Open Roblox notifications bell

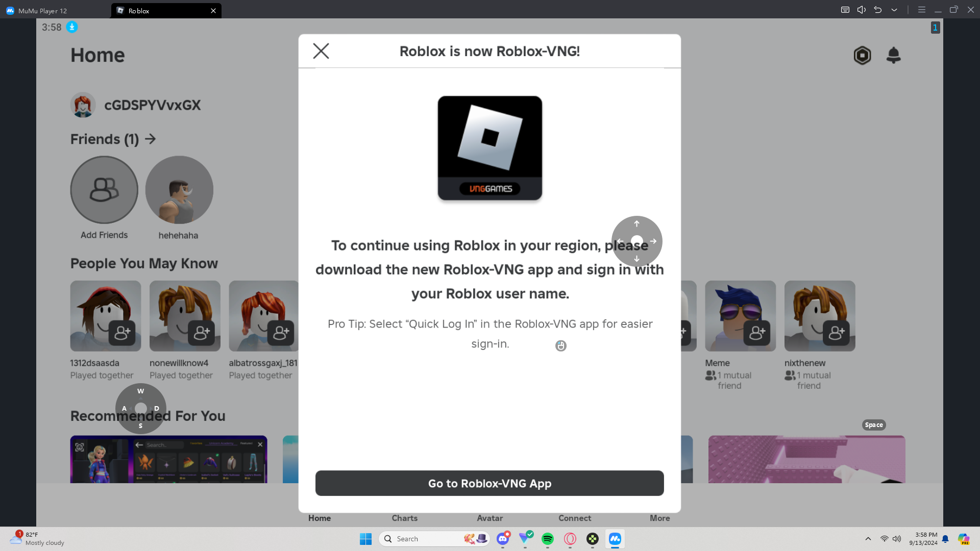tap(893, 55)
